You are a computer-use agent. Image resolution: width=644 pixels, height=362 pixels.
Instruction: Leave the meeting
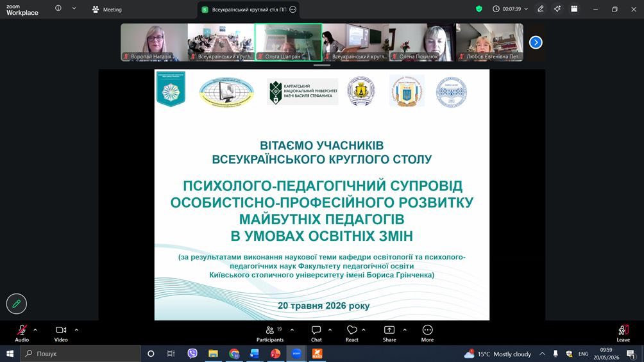coord(623,333)
